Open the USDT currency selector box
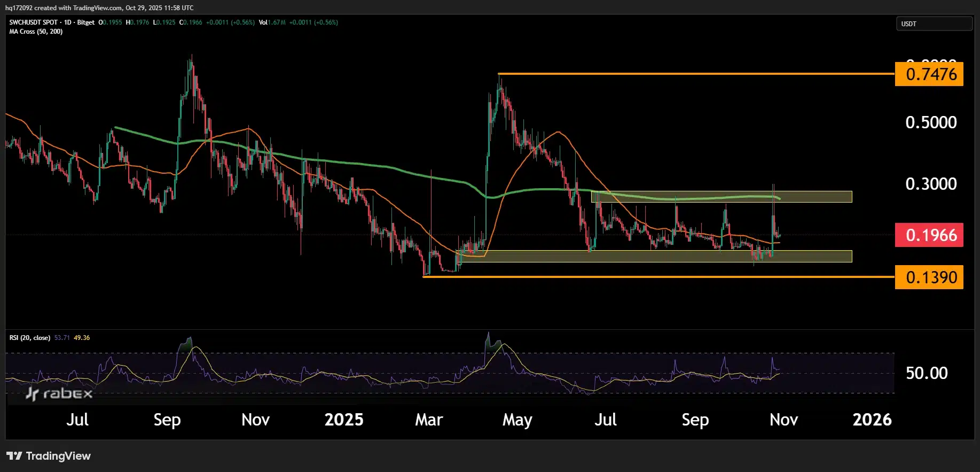This screenshot has width=980, height=472. pos(934,24)
